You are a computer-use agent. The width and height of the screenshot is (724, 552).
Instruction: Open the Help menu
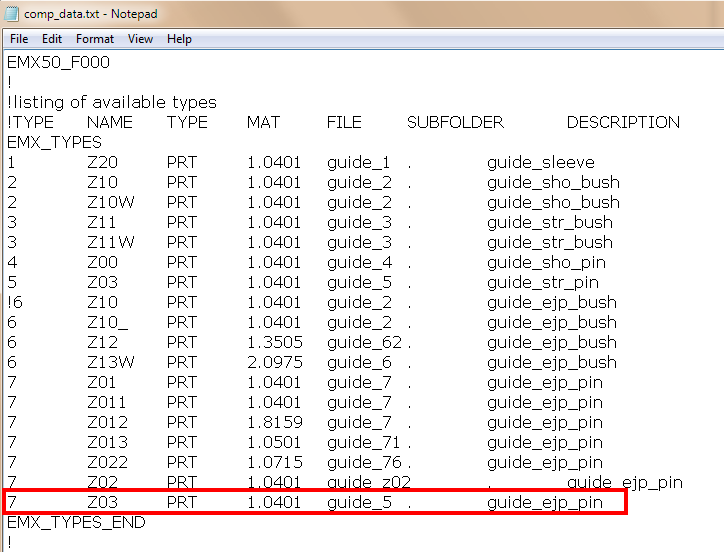[179, 39]
